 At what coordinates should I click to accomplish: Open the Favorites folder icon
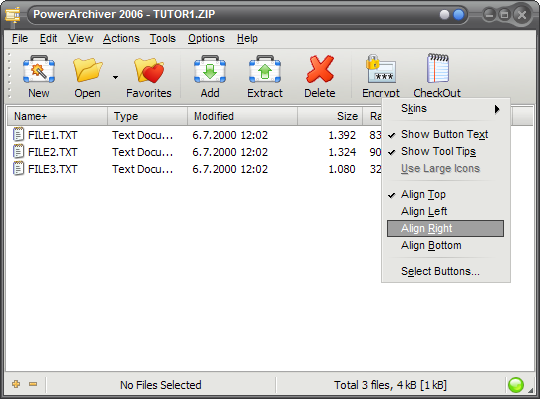coord(149,71)
